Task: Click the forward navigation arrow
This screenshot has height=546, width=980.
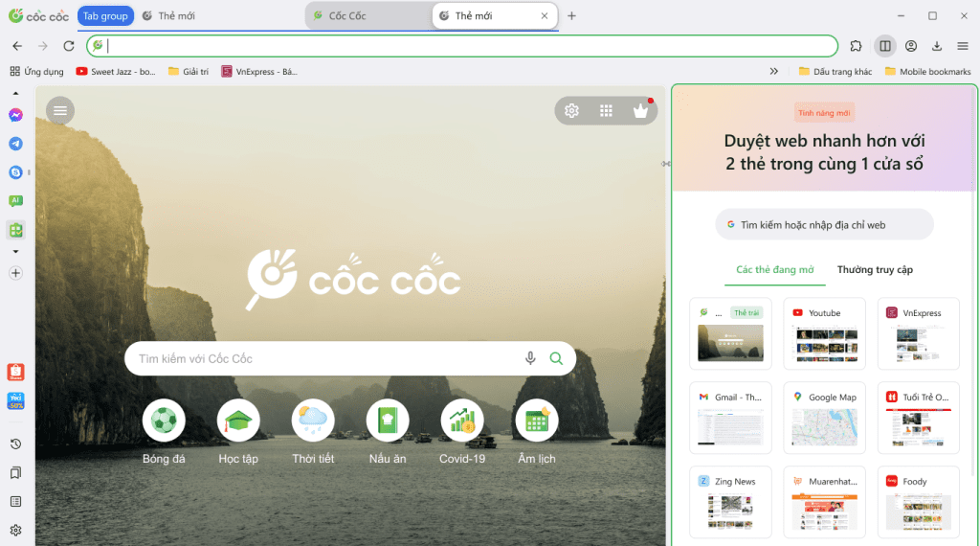Action: click(42, 46)
